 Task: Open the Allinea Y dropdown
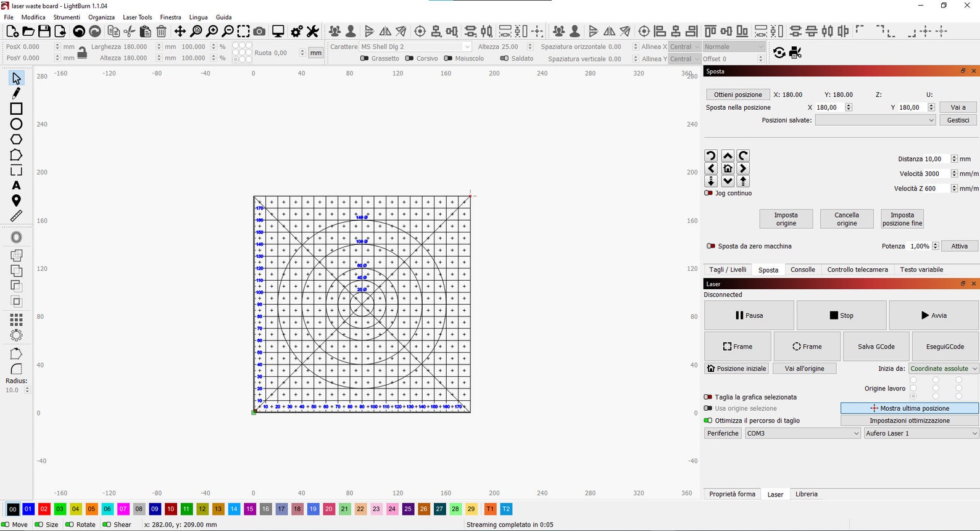click(684, 59)
